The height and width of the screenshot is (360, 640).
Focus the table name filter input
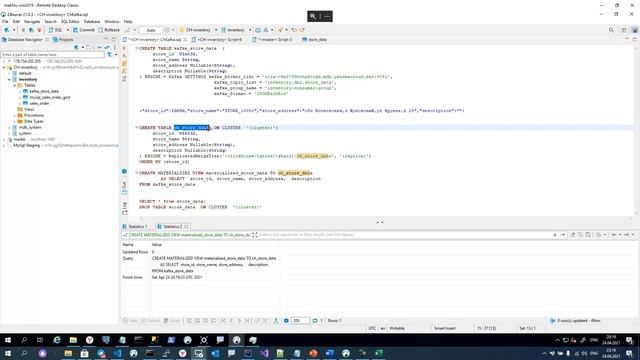52,54
